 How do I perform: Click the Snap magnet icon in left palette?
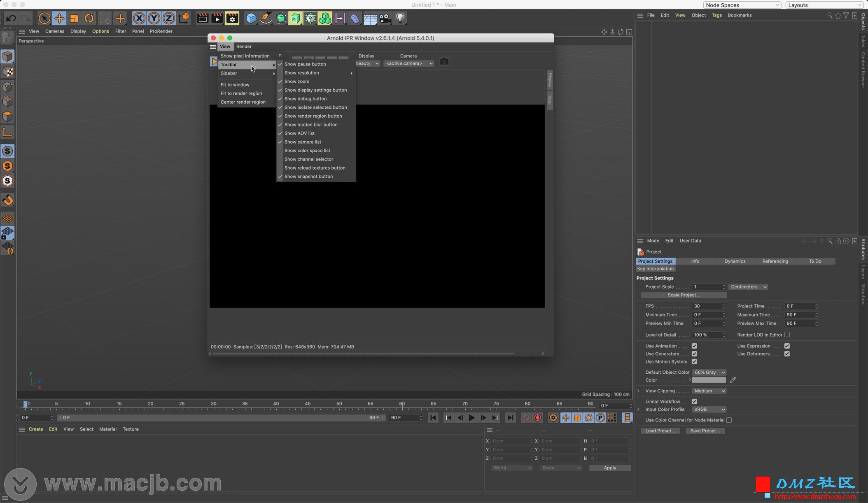7,200
